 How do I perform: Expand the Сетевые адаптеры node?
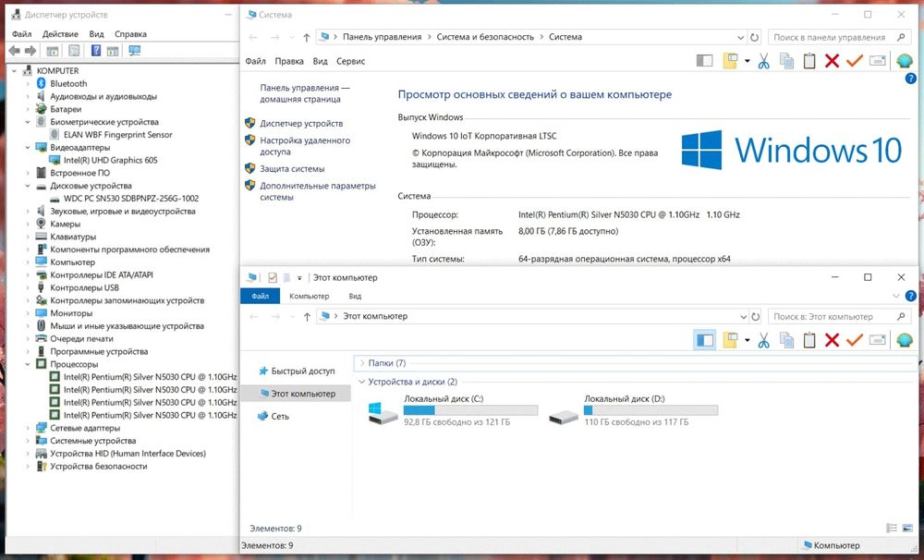(27, 428)
